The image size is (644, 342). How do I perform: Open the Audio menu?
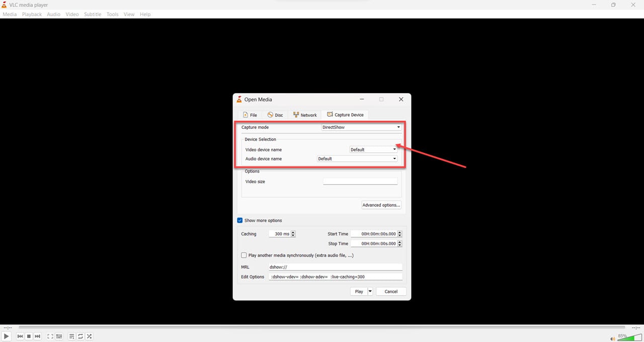pos(54,14)
